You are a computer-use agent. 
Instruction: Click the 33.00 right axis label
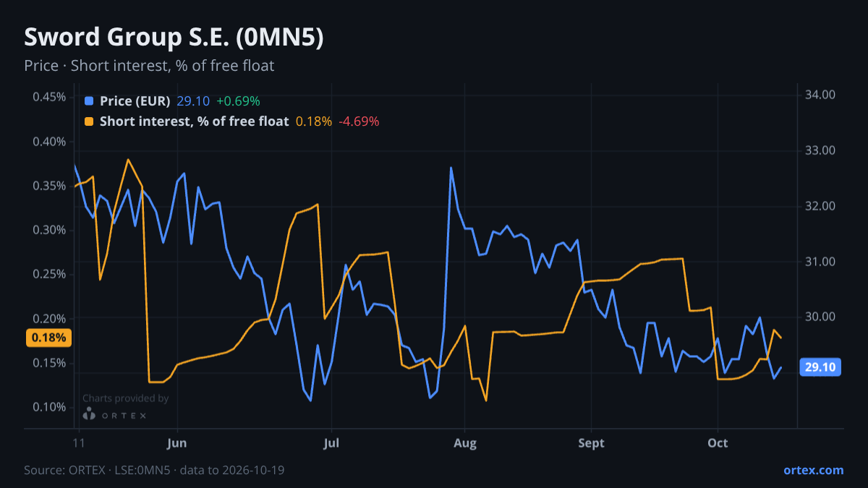pos(820,150)
